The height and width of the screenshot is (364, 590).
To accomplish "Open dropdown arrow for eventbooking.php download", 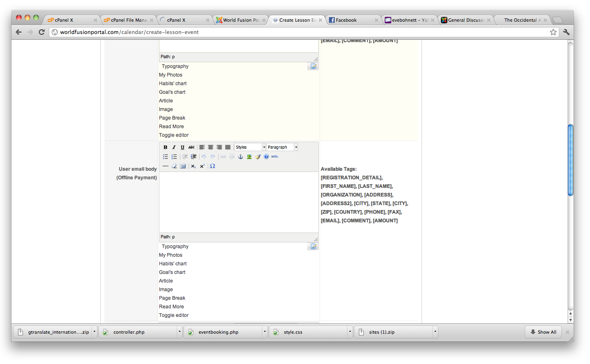I will pyautogui.click(x=265, y=332).
